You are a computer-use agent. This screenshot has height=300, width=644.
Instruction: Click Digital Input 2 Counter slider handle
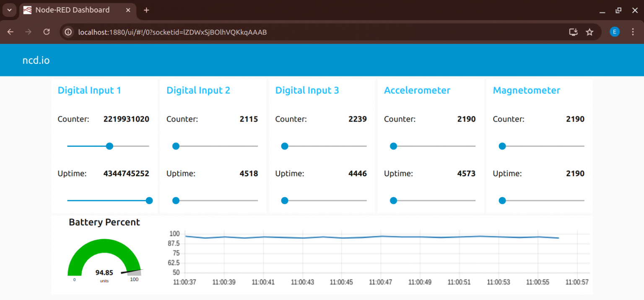click(x=176, y=146)
